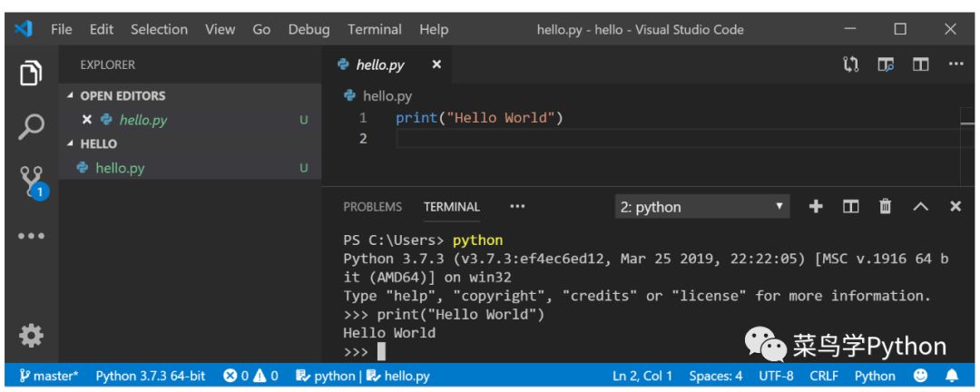Show additional views ellipsis in activity bar
Viewport: 980px width, 392px height.
[31, 236]
